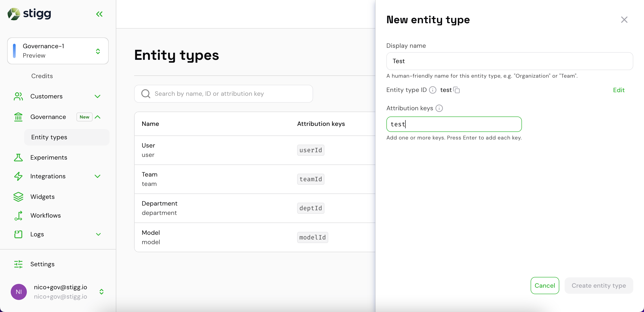Open the Governance-1 environment switcher

58,51
